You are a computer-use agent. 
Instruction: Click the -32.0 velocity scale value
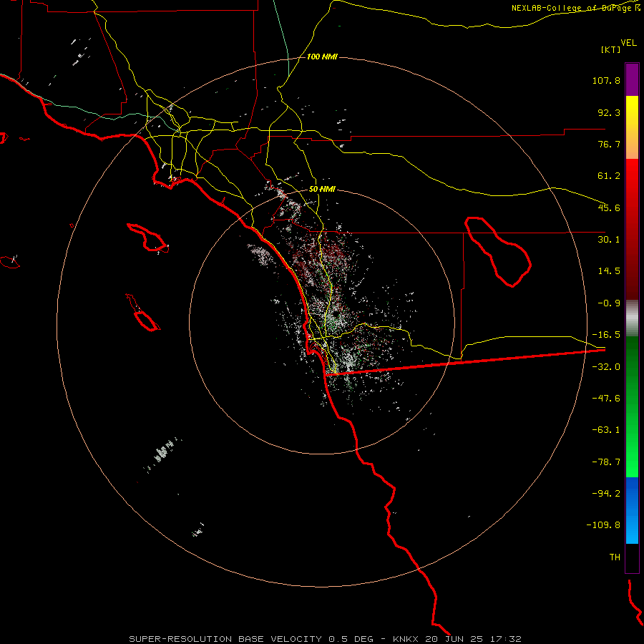(x=606, y=367)
